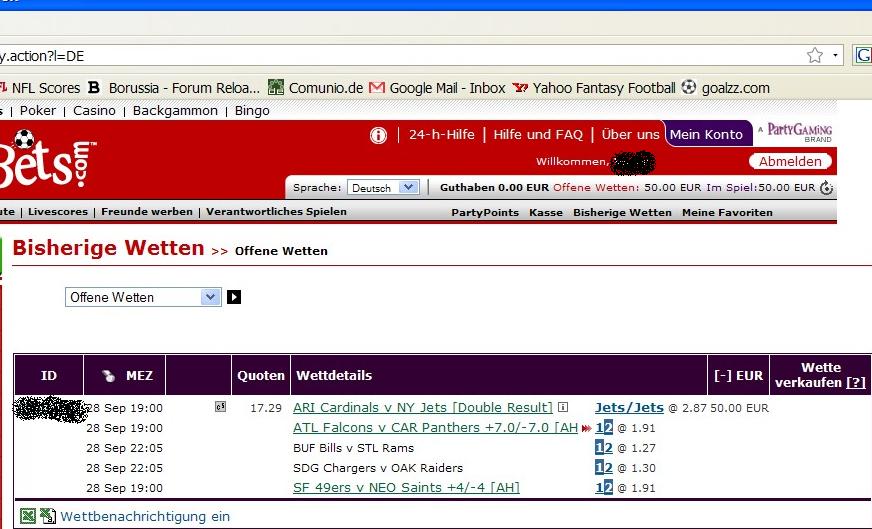Open the address bar history dropdown arrow
The image size is (872, 529).
coord(836,56)
